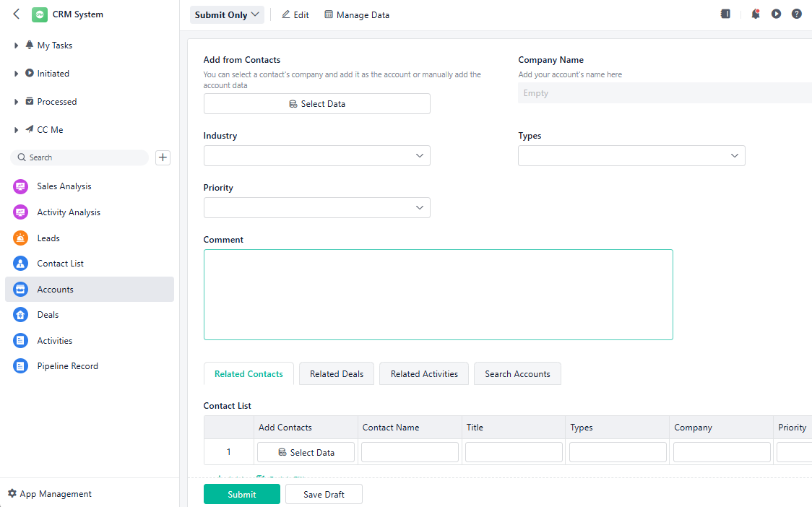Click the Company Name input field
812x507 pixels.
[x=665, y=93]
